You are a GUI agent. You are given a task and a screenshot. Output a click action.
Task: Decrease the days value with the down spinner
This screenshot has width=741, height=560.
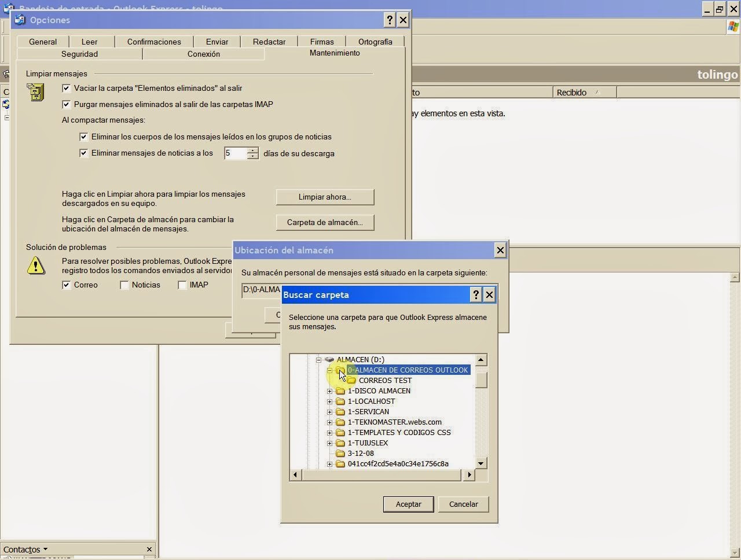(x=252, y=156)
